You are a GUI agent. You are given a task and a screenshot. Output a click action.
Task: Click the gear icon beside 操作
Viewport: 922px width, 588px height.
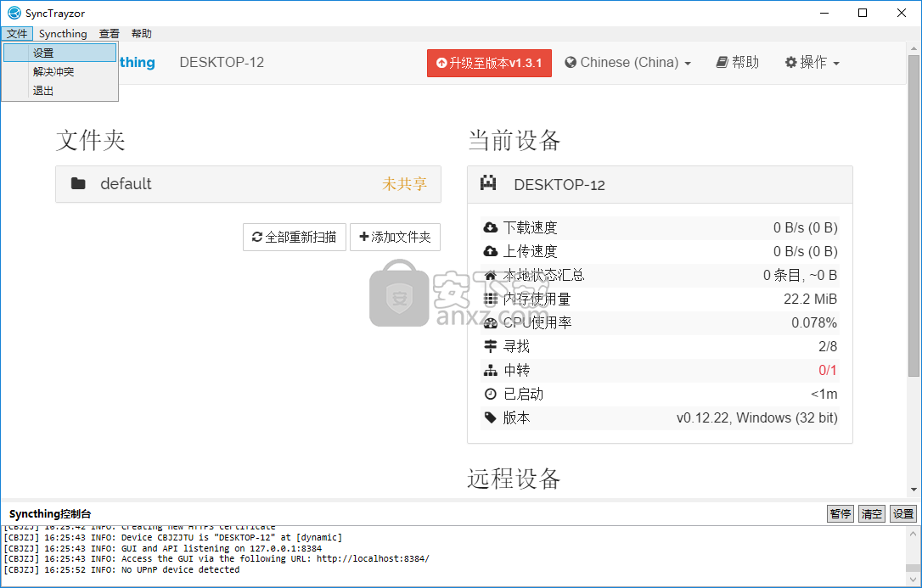click(x=791, y=62)
